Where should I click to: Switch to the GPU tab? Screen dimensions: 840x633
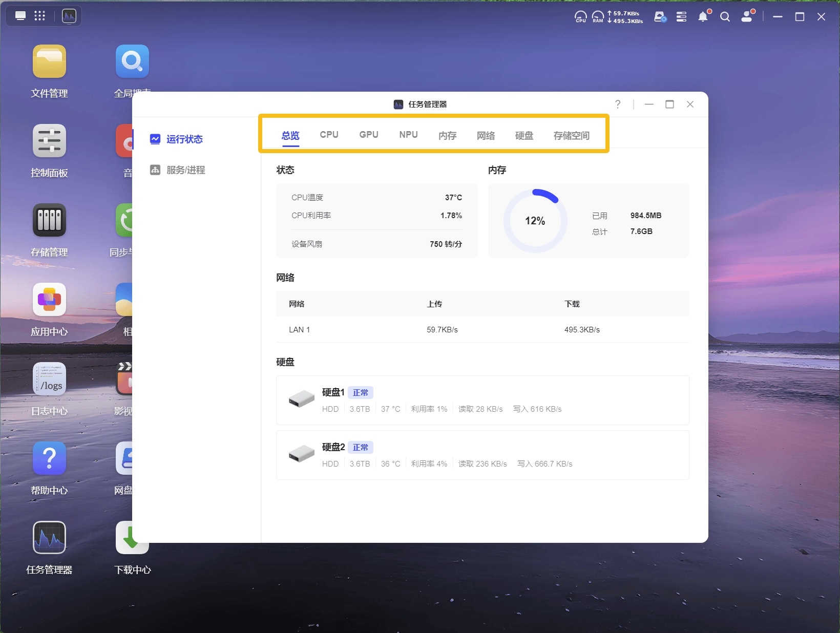click(369, 135)
